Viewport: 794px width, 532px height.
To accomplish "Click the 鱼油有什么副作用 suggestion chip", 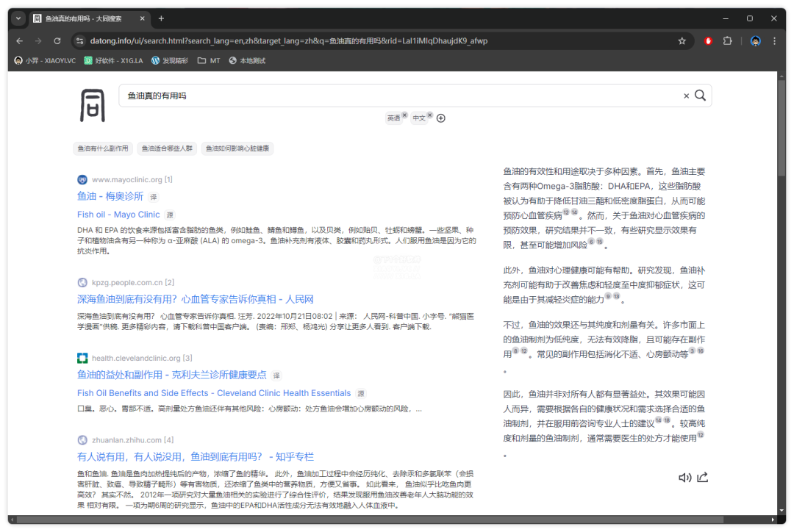I will (x=103, y=148).
